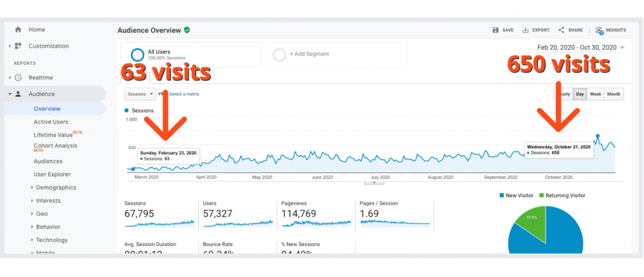
Task: Click the All Users segment label
Action: (x=159, y=52)
